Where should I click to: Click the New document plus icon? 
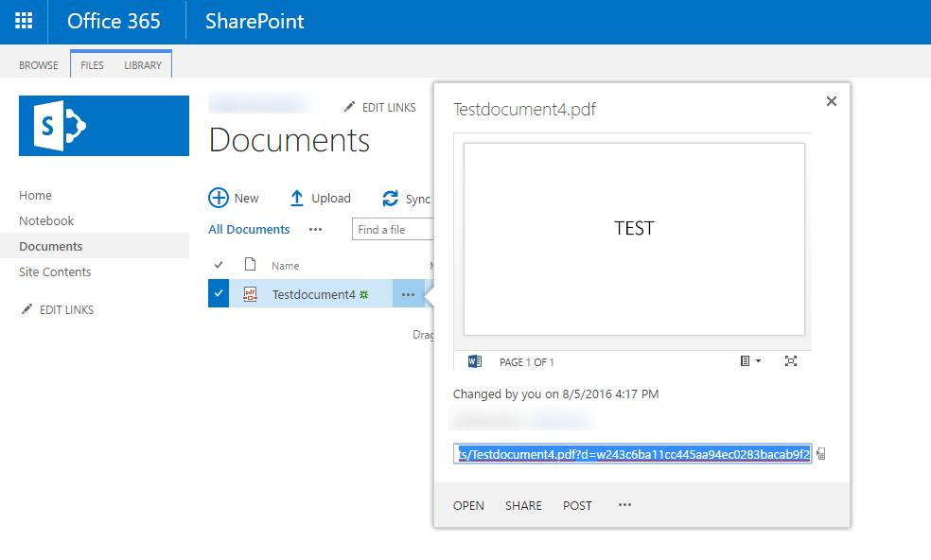(219, 198)
